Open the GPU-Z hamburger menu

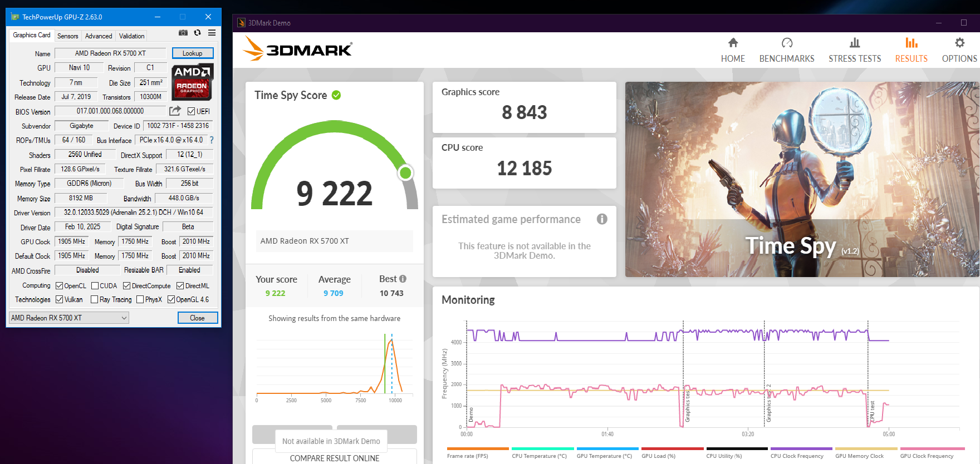[x=212, y=33]
